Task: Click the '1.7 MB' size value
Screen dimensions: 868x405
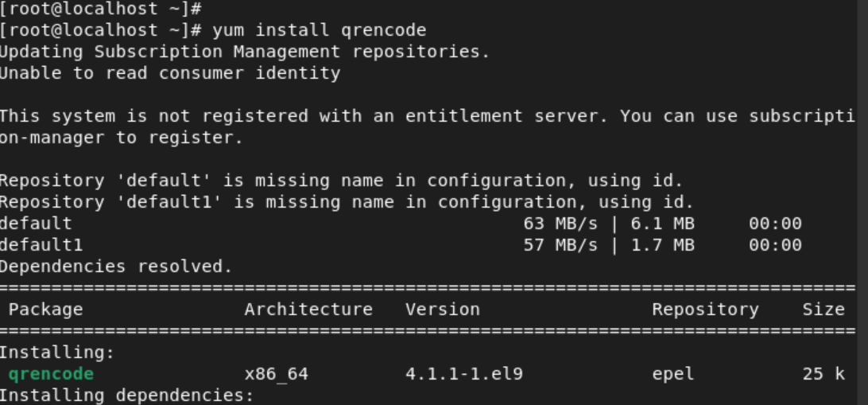Action: [x=663, y=245]
